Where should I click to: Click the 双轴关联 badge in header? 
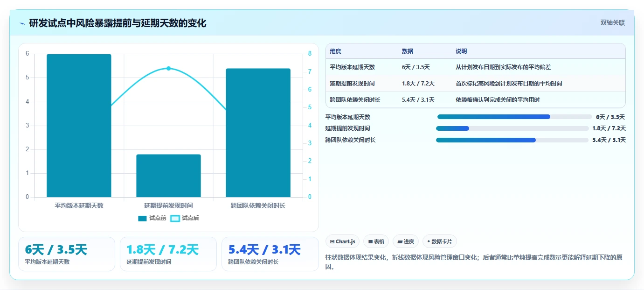612,22
